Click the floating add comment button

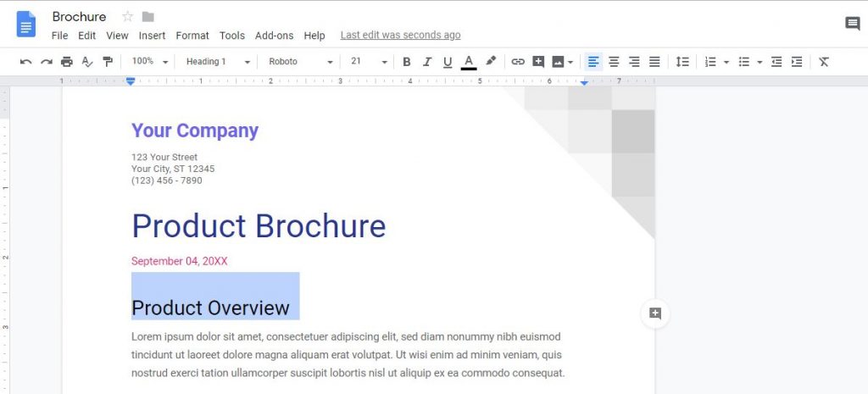[655, 314]
